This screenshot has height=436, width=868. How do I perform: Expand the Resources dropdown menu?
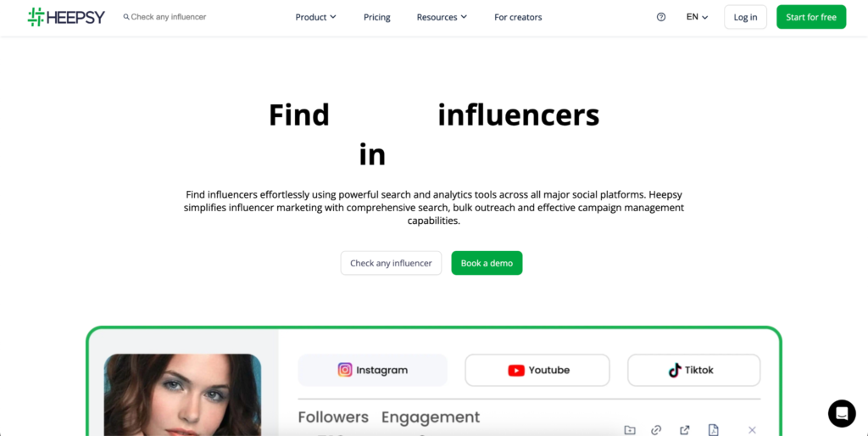tap(442, 17)
